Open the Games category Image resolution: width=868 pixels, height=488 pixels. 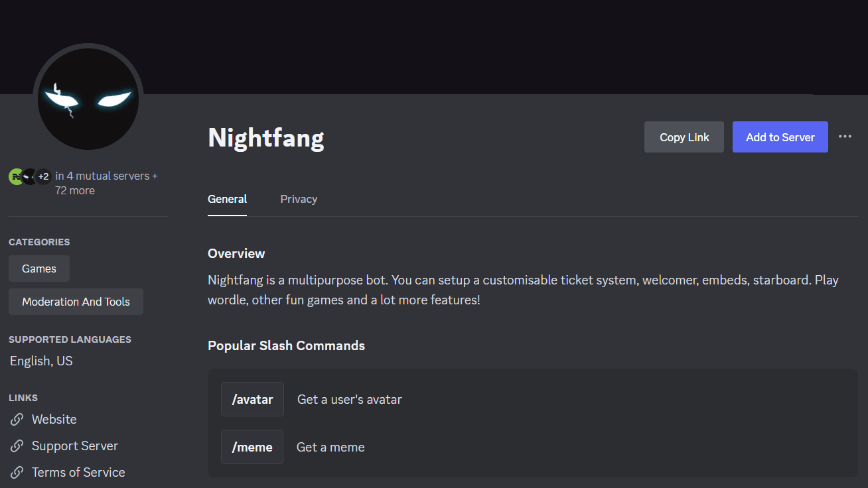coord(38,269)
